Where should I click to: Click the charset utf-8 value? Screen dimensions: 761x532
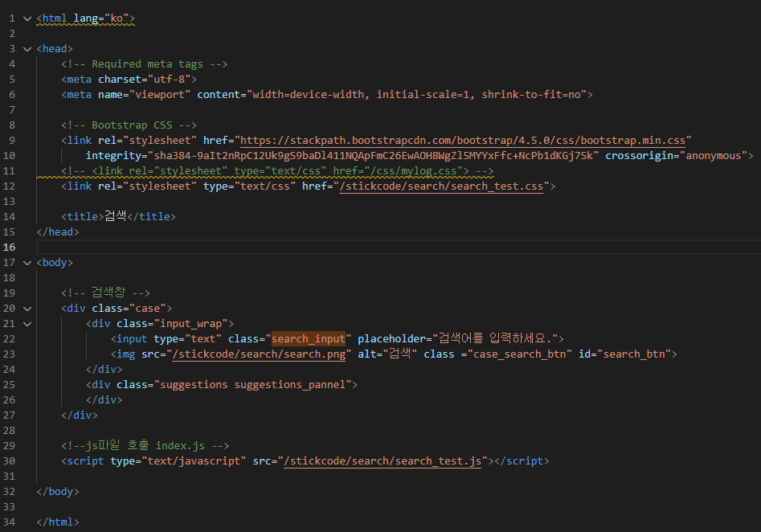169,79
